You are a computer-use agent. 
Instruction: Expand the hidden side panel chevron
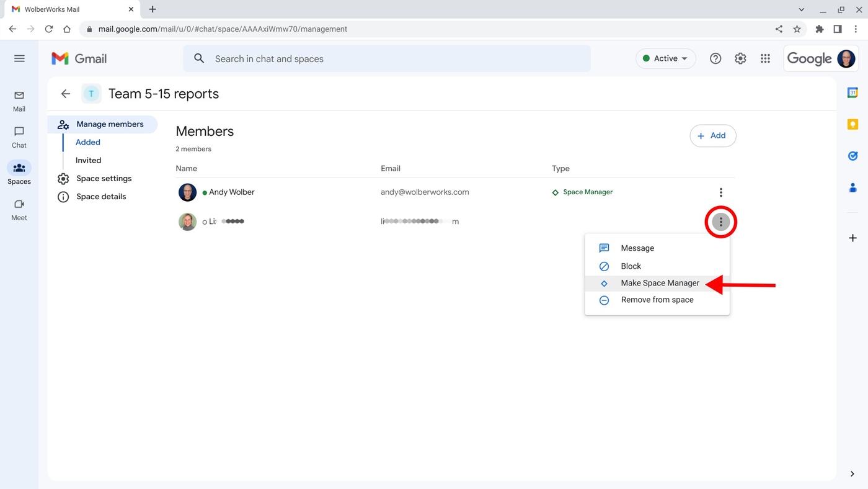pyautogui.click(x=852, y=474)
